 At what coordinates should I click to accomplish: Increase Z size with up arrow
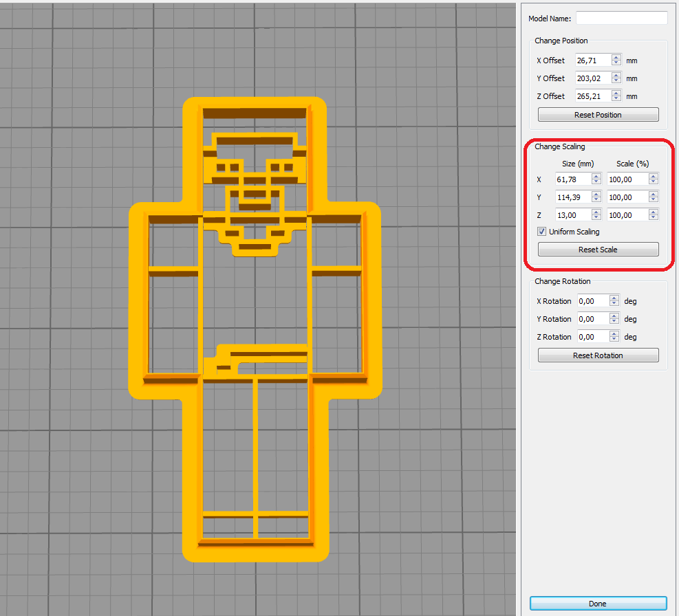tap(596, 212)
